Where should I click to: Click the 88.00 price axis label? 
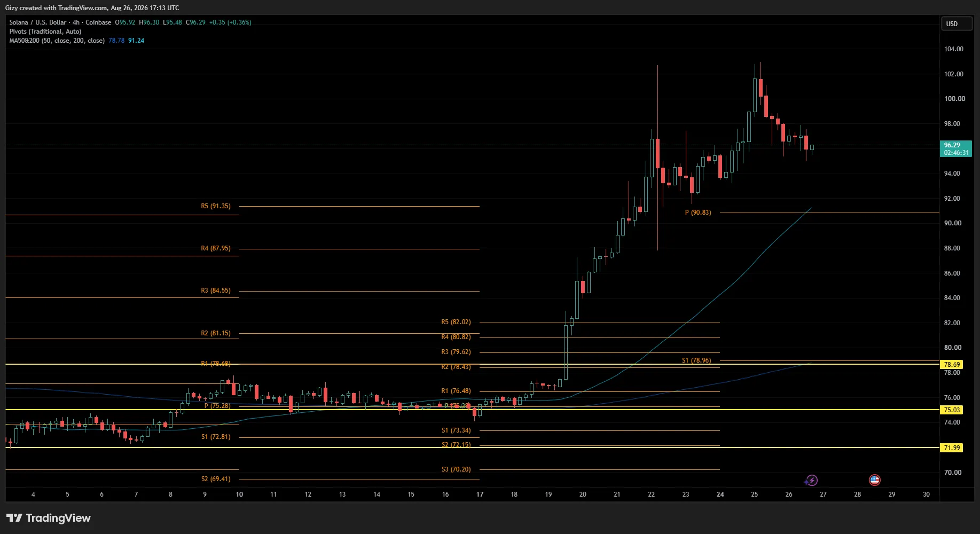pos(952,248)
